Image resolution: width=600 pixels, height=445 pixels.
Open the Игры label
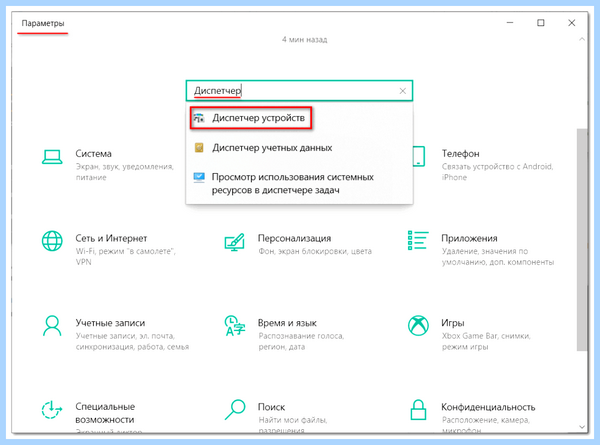453,323
